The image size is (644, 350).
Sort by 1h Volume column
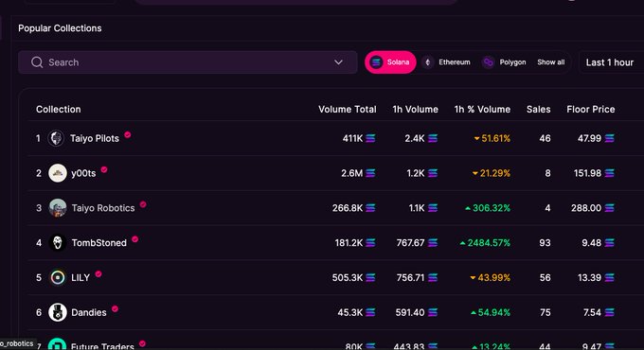pos(415,109)
